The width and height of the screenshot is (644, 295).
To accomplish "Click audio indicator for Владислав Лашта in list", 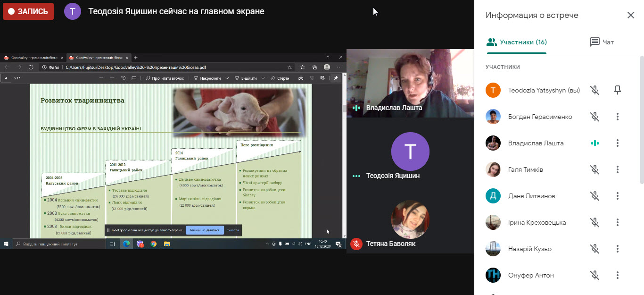I will point(595,143).
